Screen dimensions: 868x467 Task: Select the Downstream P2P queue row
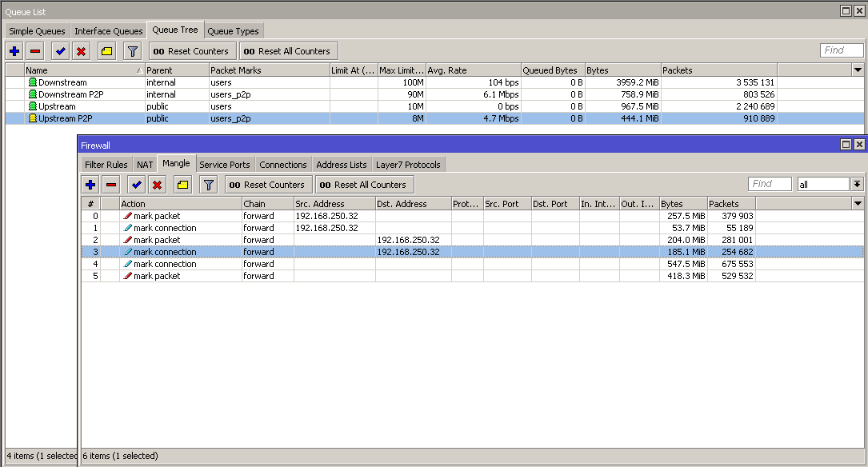pyautogui.click(x=74, y=94)
